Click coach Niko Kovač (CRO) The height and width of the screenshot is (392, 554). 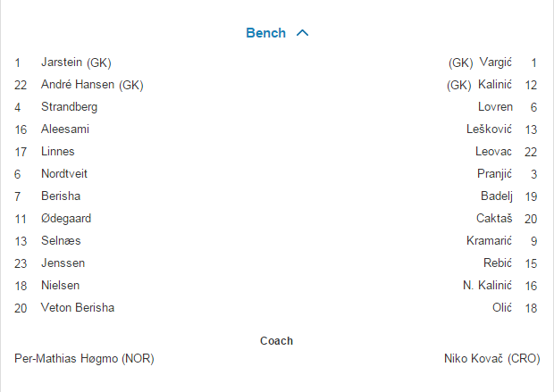(491, 359)
